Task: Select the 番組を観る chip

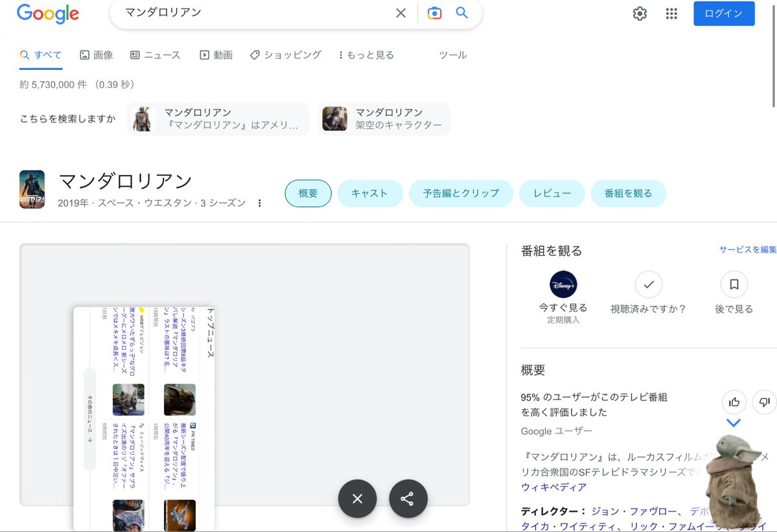Action: point(629,193)
